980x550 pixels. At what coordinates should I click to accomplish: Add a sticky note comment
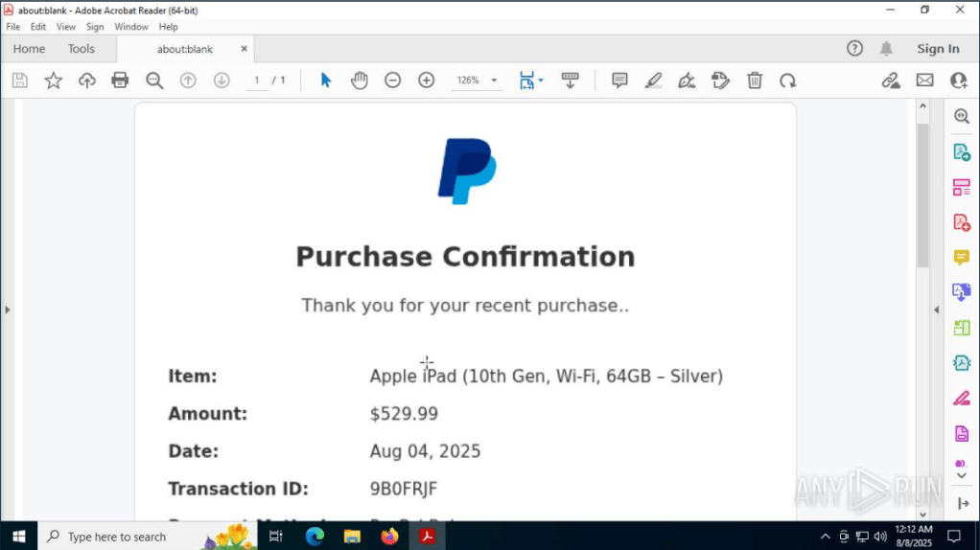click(619, 80)
